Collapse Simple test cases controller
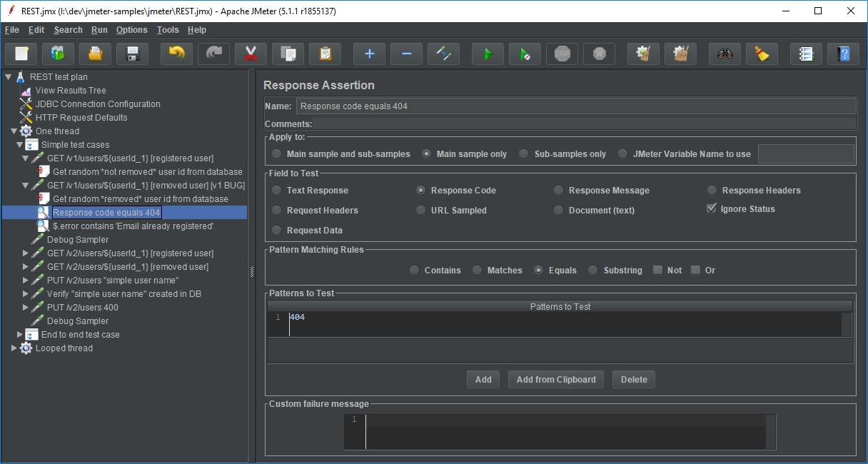Screen dimensions: 868x464 coord(19,145)
